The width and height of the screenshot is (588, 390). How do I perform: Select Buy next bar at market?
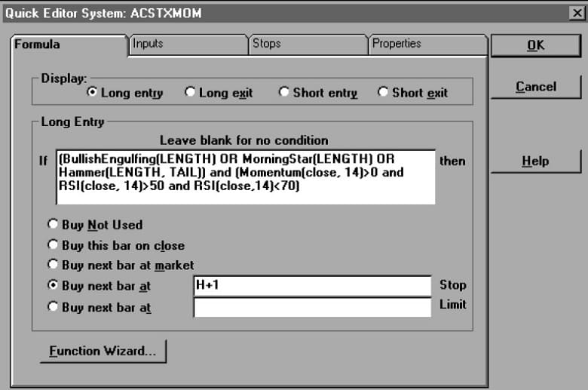pos(53,266)
